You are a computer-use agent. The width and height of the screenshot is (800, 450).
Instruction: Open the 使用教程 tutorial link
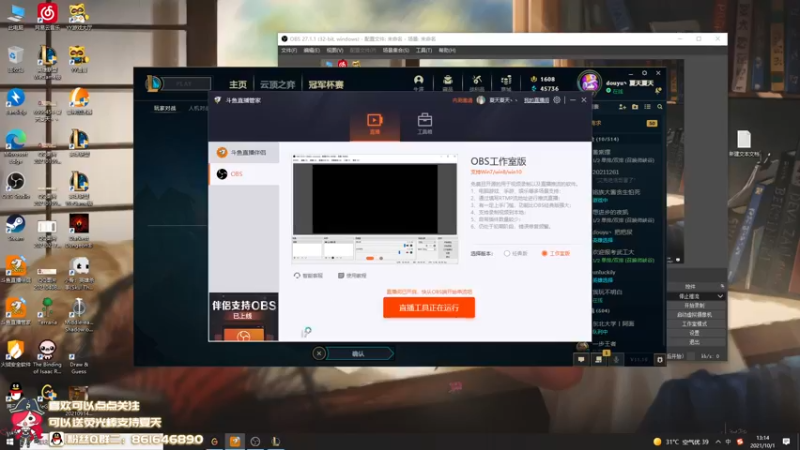coord(352,276)
